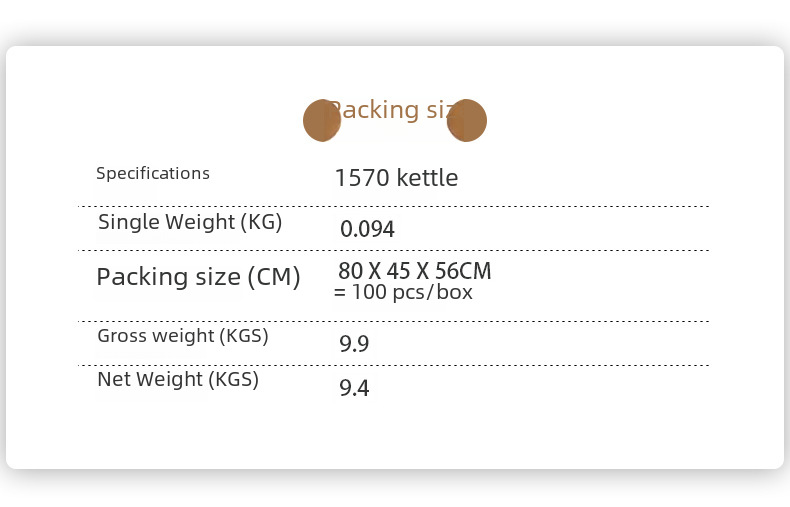Click the 9.9 gross weight value

click(354, 344)
